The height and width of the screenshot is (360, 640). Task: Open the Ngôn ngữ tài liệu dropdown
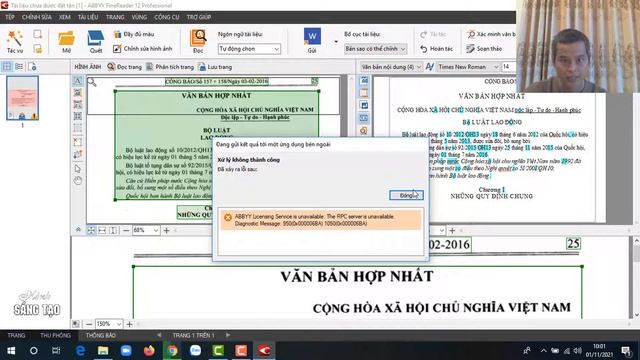coord(249,49)
